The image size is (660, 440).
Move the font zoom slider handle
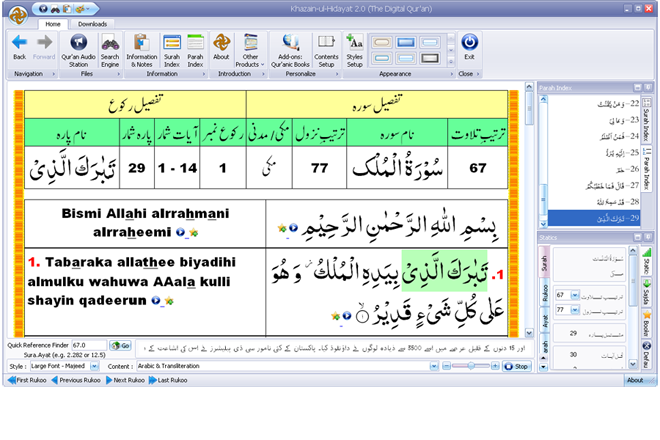pyautogui.click(x=471, y=366)
